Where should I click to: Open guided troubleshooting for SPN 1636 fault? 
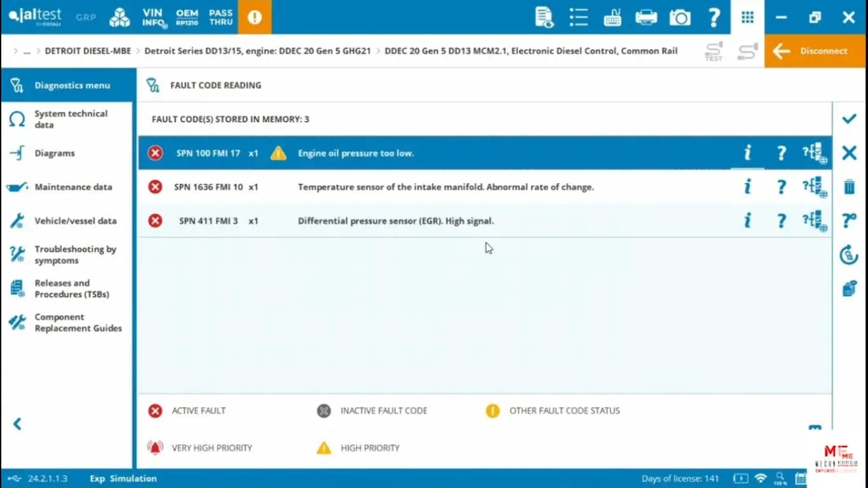click(814, 187)
